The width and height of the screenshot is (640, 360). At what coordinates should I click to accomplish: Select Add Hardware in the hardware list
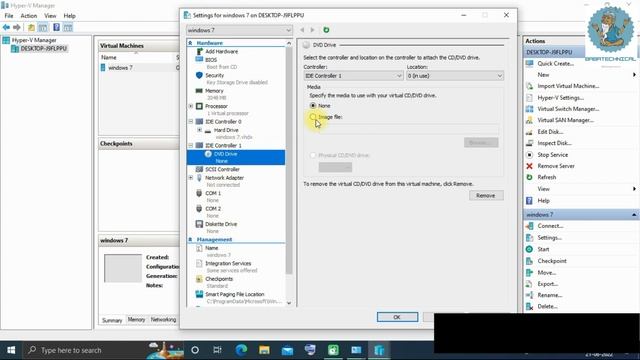point(221,51)
